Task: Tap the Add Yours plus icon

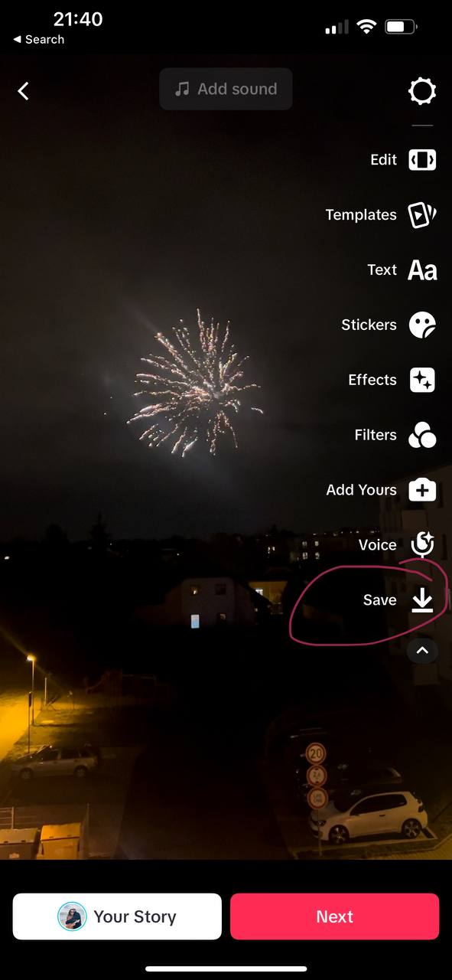Action: click(422, 490)
